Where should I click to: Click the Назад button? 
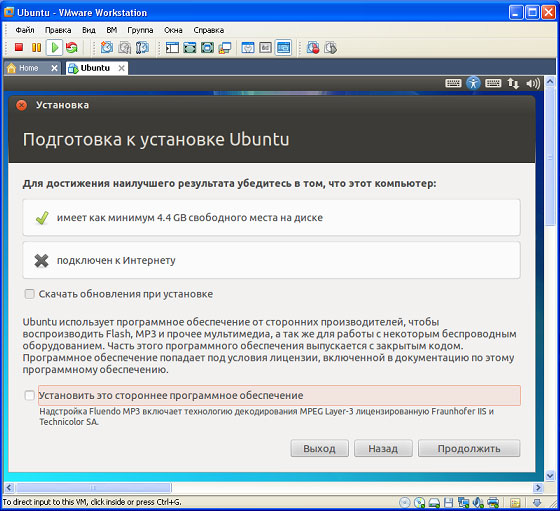383,449
